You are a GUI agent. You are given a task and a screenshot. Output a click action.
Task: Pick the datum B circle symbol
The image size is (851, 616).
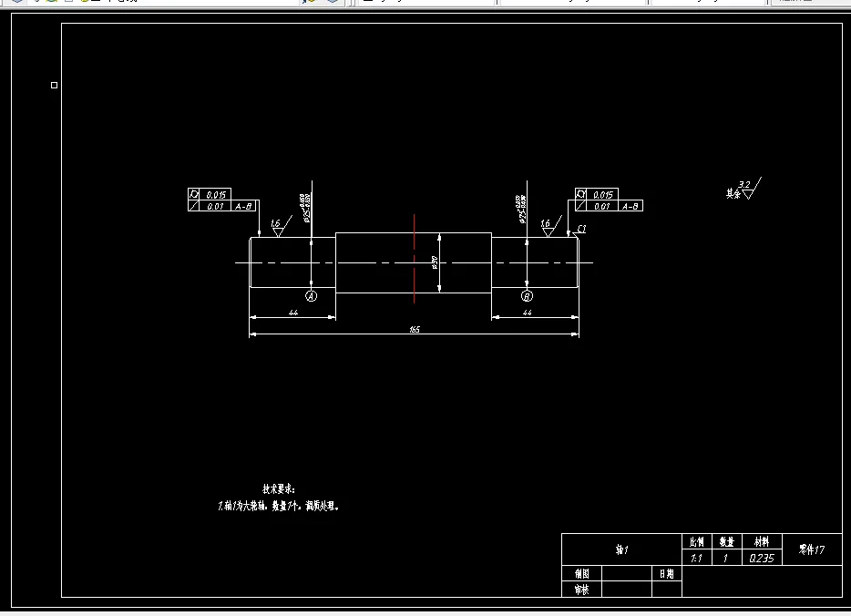(x=527, y=296)
